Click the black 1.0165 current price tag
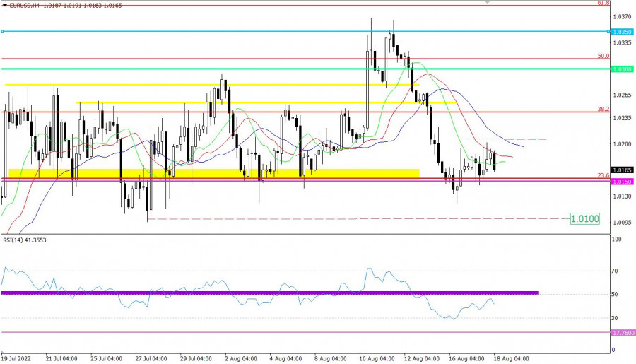This screenshot has height=364, width=636. click(622, 170)
